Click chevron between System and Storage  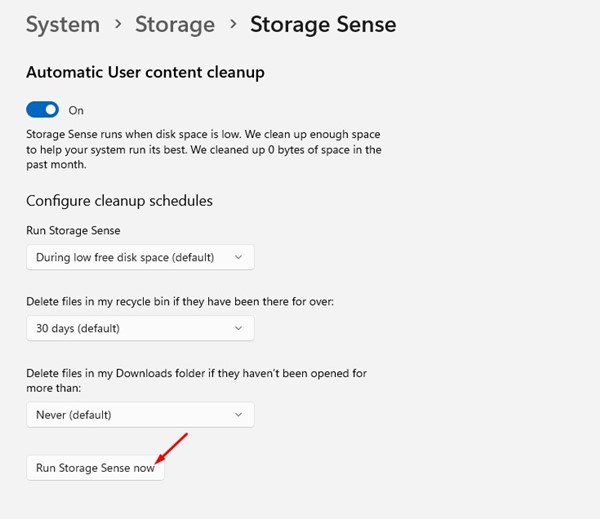coord(118,24)
